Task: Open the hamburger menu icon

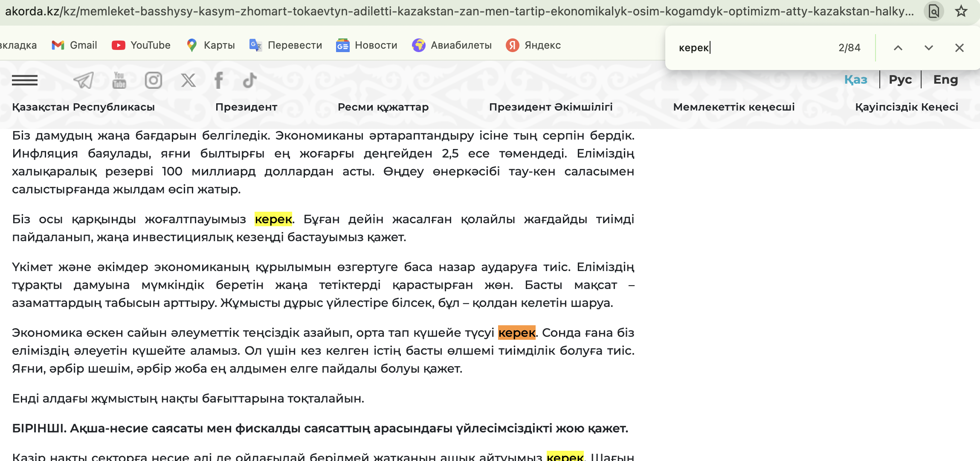Action: [x=25, y=80]
